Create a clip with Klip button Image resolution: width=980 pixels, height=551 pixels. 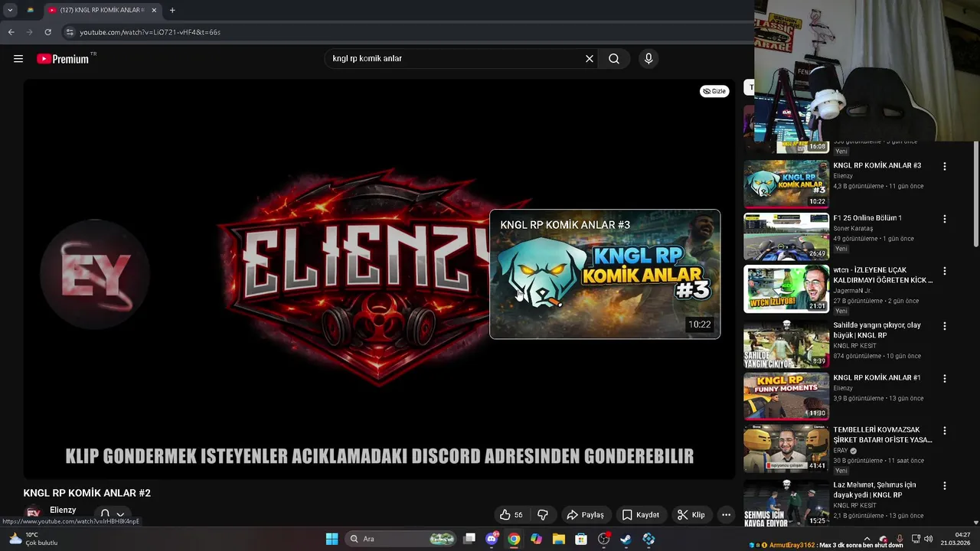pyautogui.click(x=691, y=515)
